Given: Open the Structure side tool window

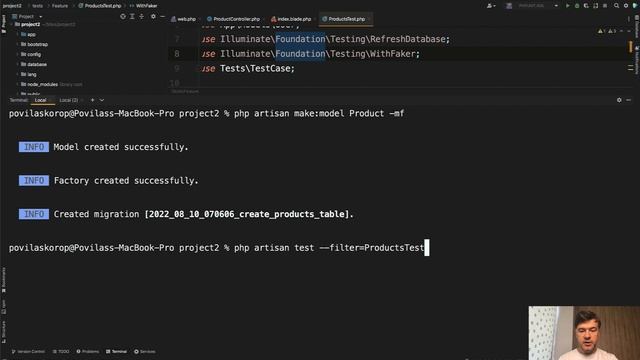Looking at the screenshot, I should click(4, 332).
